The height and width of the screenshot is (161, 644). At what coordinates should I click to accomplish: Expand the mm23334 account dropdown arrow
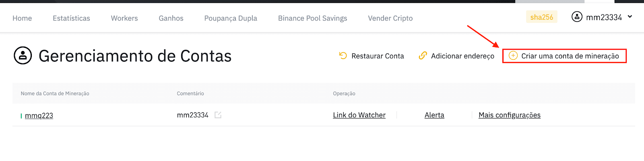click(630, 17)
